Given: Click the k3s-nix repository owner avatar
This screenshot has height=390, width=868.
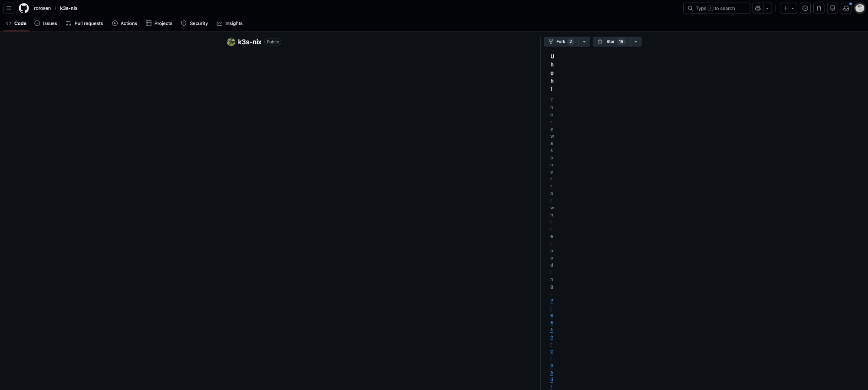Looking at the screenshot, I should pyautogui.click(x=231, y=42).
